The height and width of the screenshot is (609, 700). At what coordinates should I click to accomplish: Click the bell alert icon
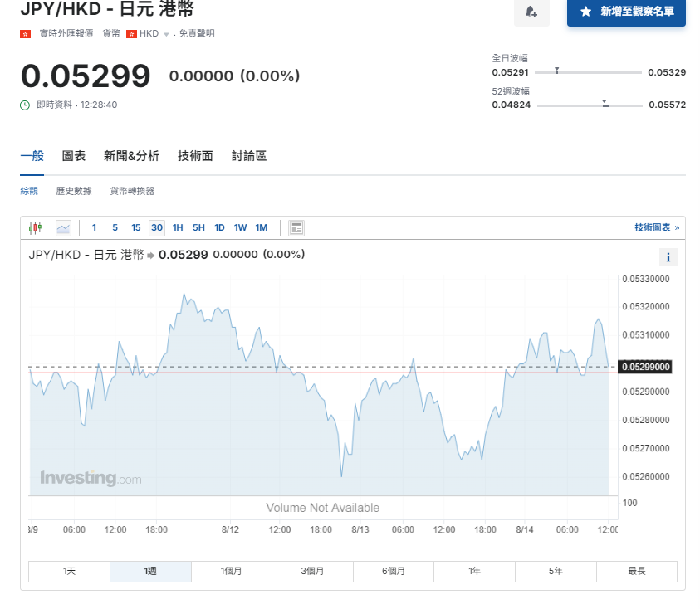[531, 12]
